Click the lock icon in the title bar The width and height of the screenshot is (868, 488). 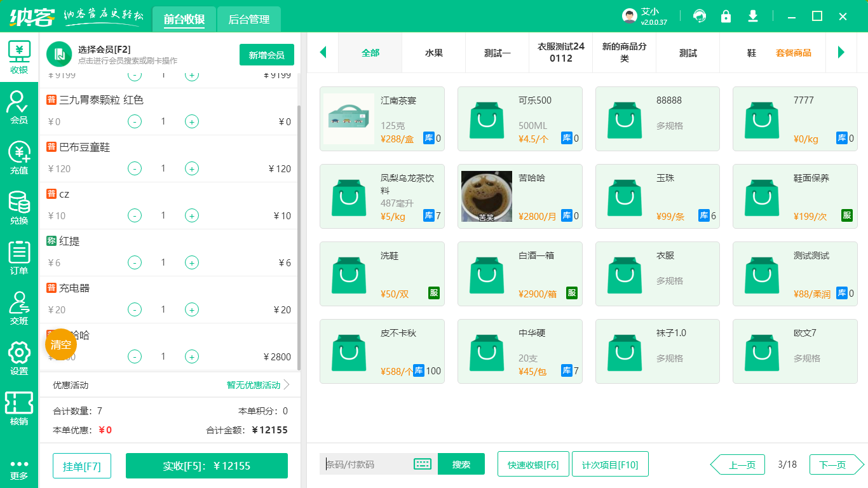tap(726, 16)
